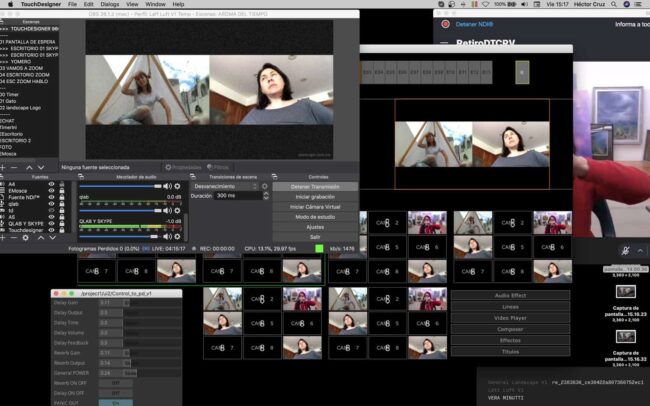Open the Window menu in menu bar
This screenshot has width=650, height=406.
pyautogui.click(x=154, y=4)
